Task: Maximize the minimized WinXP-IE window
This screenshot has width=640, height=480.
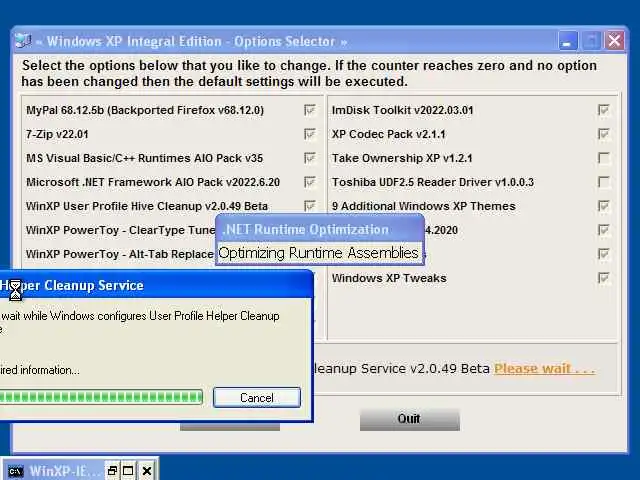Action: (x=128, y=471)
